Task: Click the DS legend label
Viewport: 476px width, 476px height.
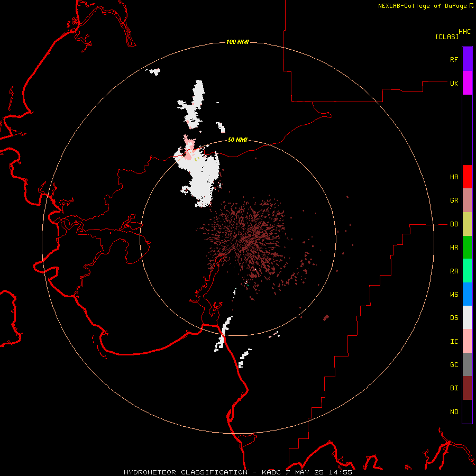Action: click(454, 317)
